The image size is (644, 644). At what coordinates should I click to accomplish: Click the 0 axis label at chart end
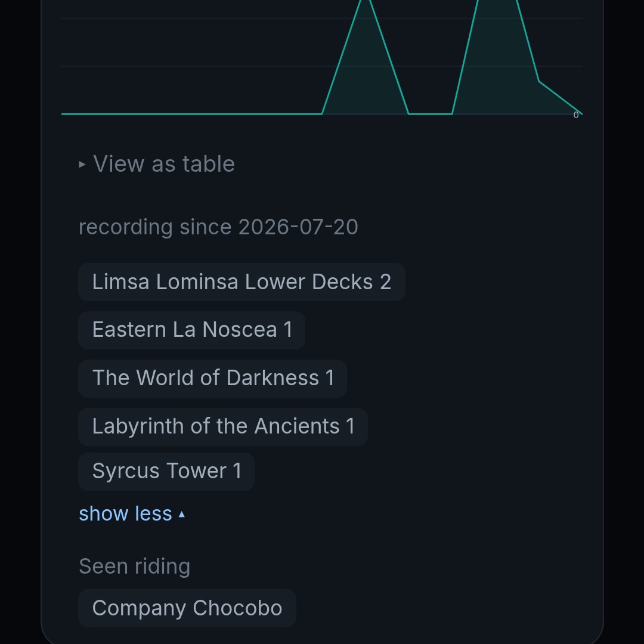coord(576,116)
